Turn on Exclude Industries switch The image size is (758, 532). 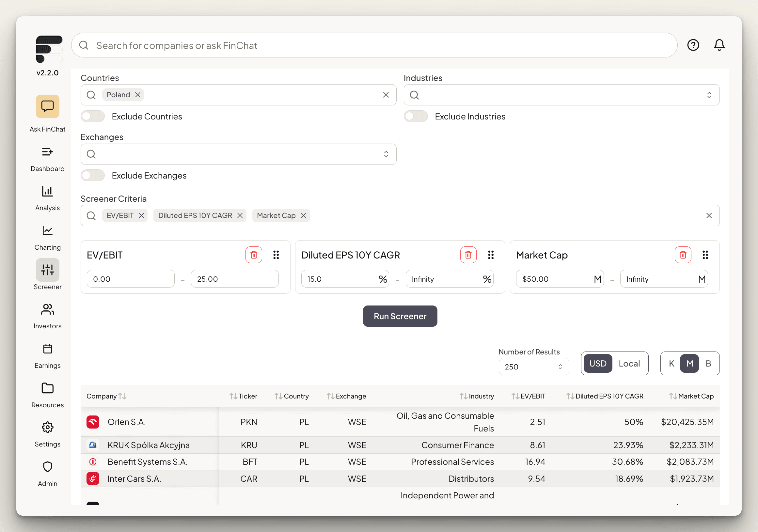coord(416,117)
